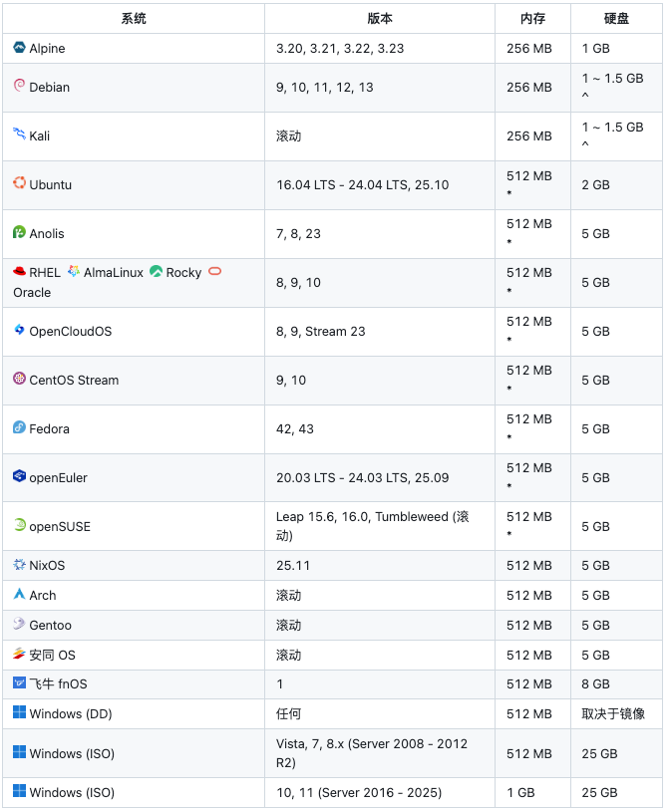Click the CentOS Stream text
Image resolution: width=672 pixels, height=812 pixels.
[x=74, y=381]
